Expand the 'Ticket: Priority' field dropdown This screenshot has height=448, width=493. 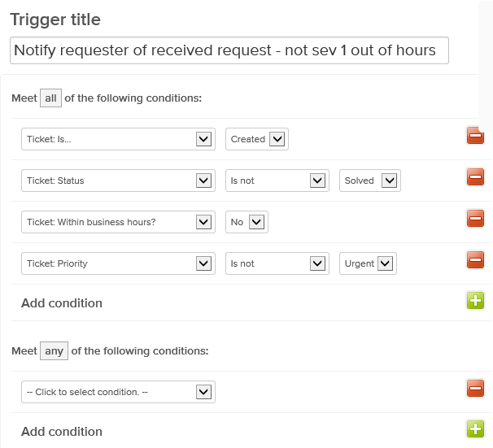(118, 263)
